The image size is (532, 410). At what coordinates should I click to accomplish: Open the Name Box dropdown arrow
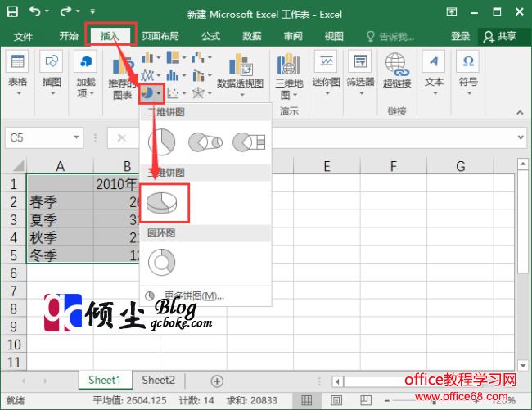pos(76,137)
